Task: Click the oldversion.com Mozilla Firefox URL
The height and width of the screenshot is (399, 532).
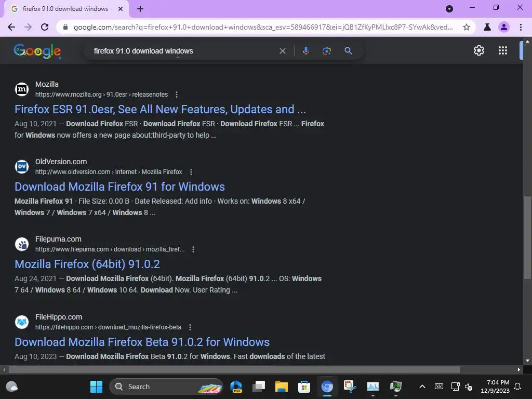Action: click(109, 172)
